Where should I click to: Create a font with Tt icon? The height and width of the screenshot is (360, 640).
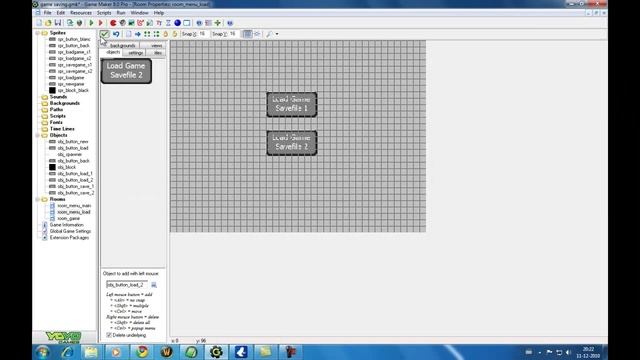tap(159, 23)
